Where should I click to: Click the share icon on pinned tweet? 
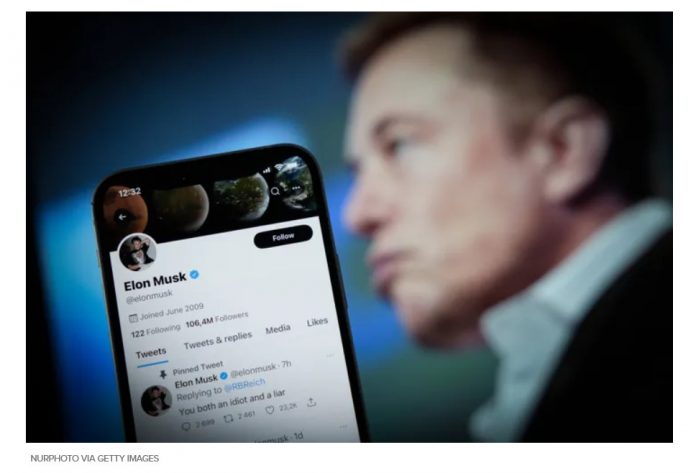311,402
